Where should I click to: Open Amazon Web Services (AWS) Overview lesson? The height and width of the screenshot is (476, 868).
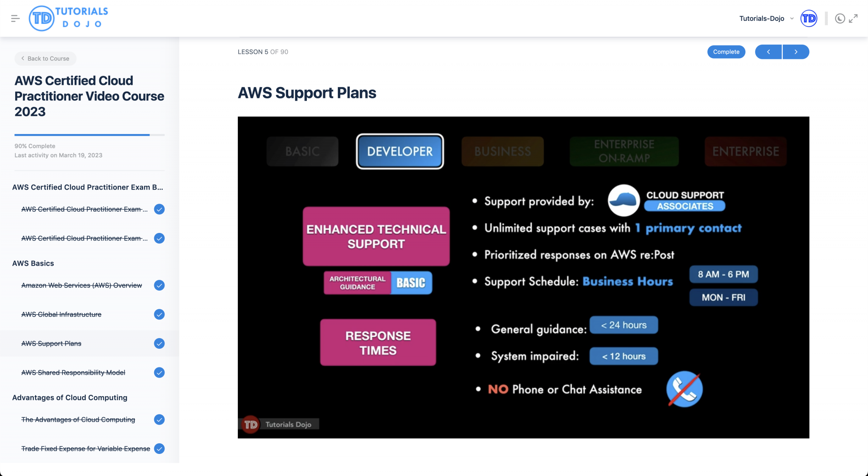[x=81, y=286]
